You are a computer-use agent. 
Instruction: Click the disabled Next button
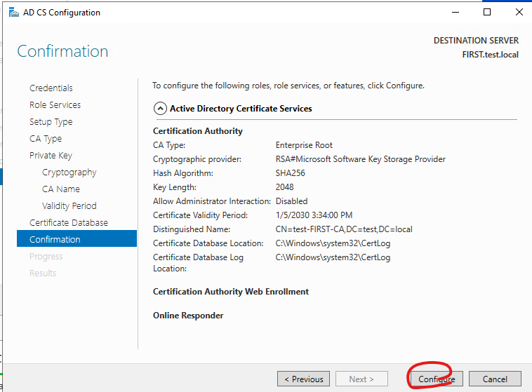tap(361, 379)
